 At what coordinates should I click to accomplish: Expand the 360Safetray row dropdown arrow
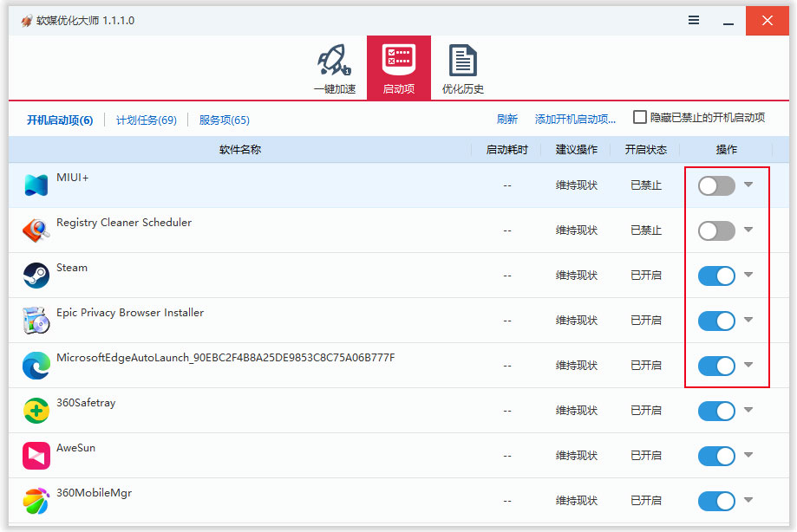748,410
